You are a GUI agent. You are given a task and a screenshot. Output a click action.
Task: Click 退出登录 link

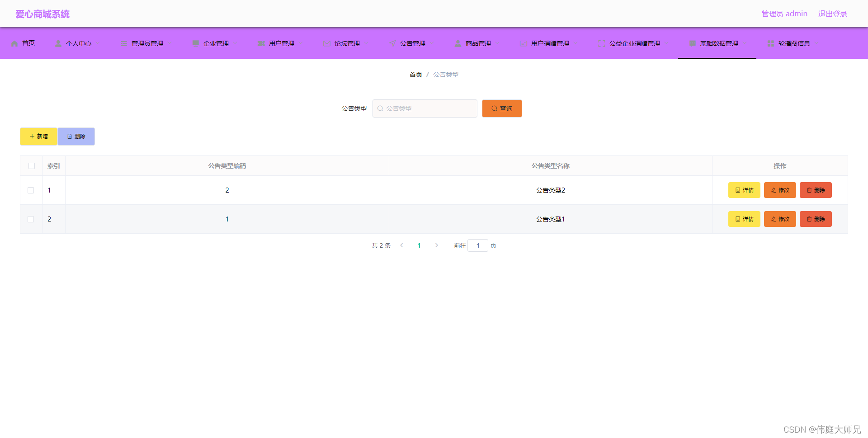(x=833, y=14)
